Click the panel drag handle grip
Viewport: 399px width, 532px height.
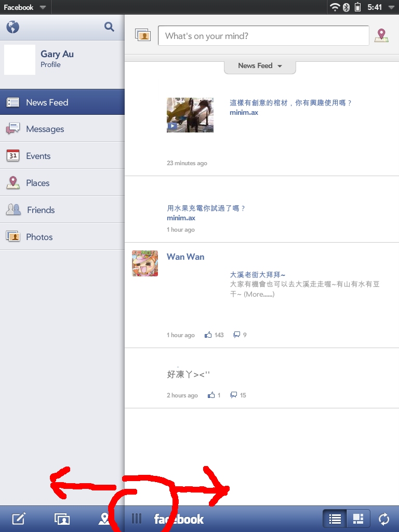tap(137, 519)
